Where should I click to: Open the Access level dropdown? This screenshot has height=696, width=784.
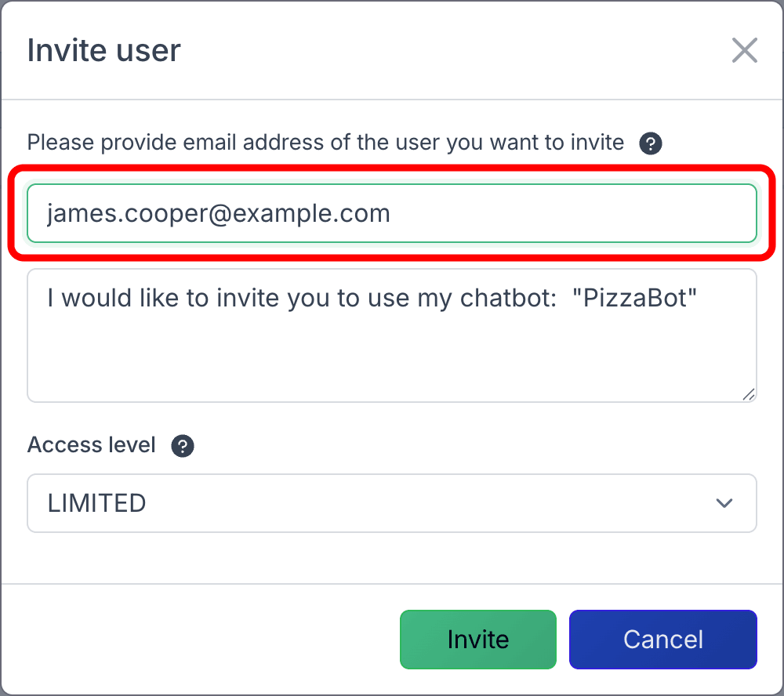[x=392, y=503]
